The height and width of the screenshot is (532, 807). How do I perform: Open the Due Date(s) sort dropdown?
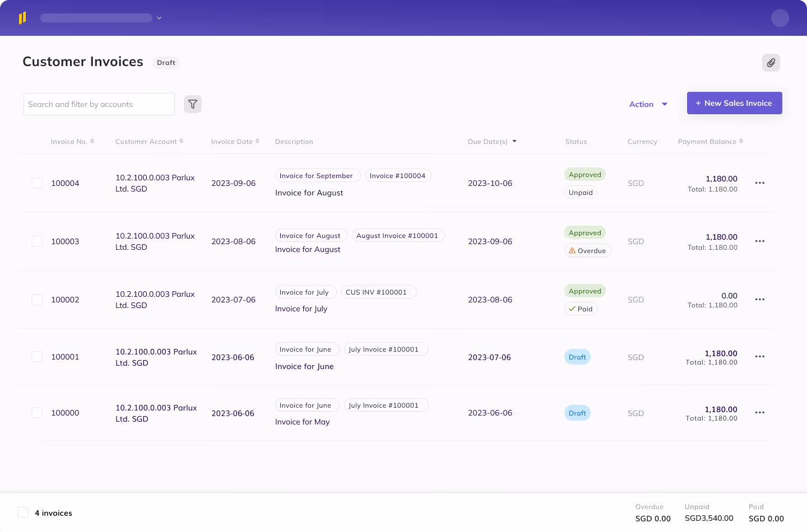click(514, 141)
